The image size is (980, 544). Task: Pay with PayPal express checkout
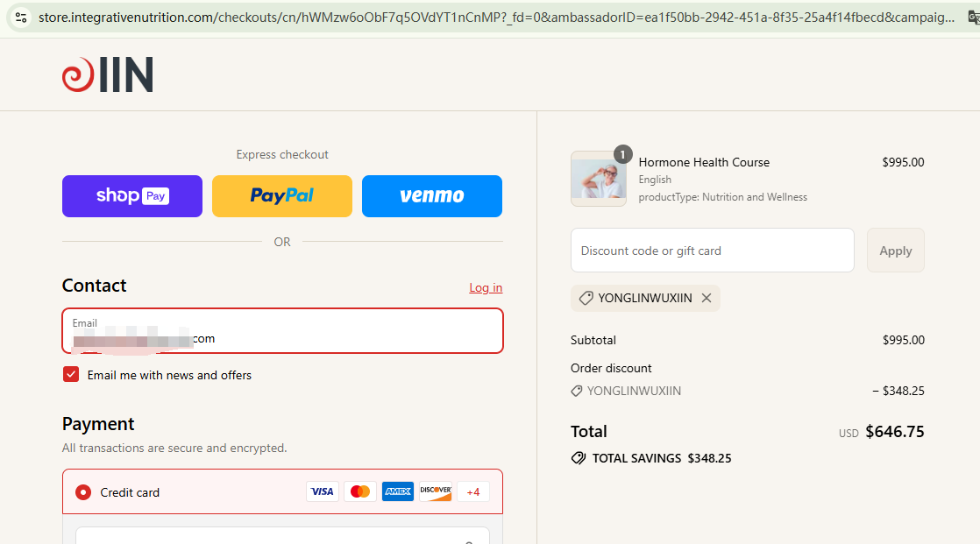pos(282,196)
